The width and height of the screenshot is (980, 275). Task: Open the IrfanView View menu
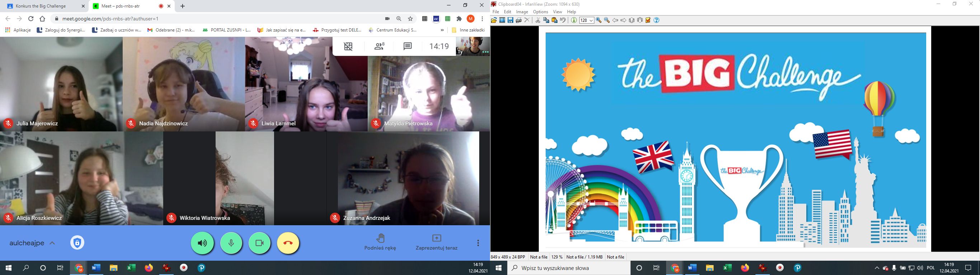click(x=558, y=12)
